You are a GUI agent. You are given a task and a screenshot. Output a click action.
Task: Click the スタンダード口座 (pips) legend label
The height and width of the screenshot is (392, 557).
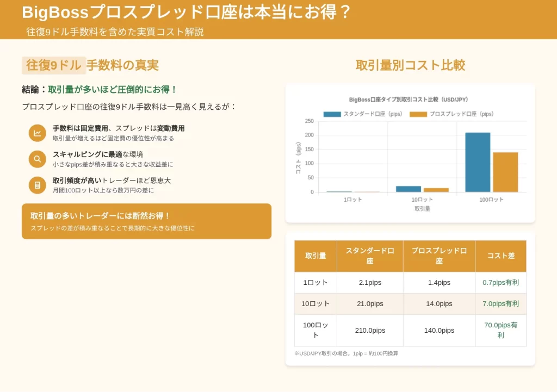(x=373, y=114)
